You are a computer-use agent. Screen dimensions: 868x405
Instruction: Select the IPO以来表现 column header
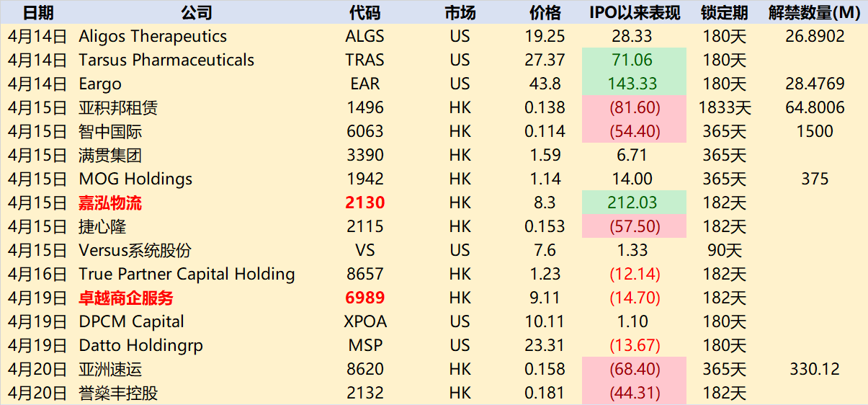coord(634,12)
